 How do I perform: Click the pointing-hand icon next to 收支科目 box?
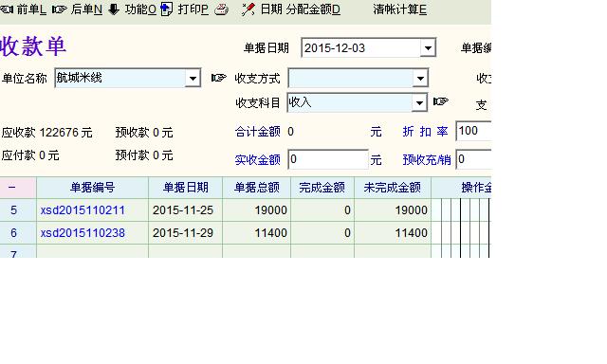tap(440, 101)
